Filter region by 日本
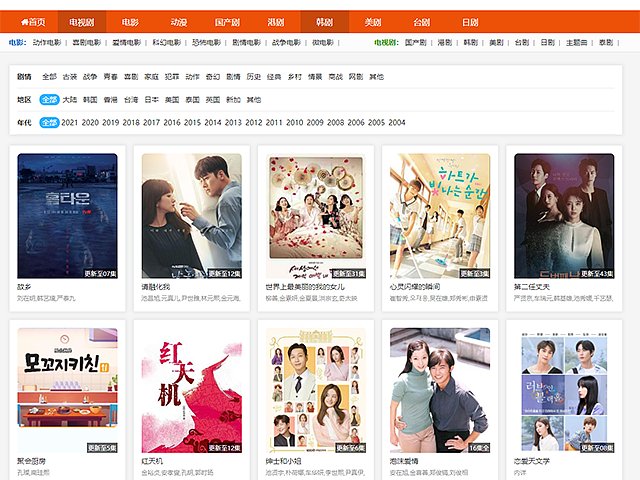The height and width of the screenshot is (480, 640). [151, 100]
